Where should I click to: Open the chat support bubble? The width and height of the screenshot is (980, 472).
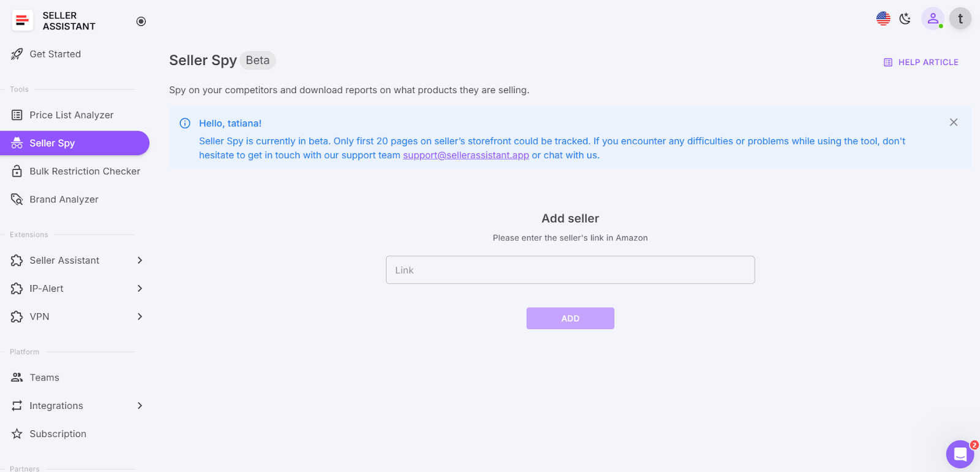[x=960, y=454]
